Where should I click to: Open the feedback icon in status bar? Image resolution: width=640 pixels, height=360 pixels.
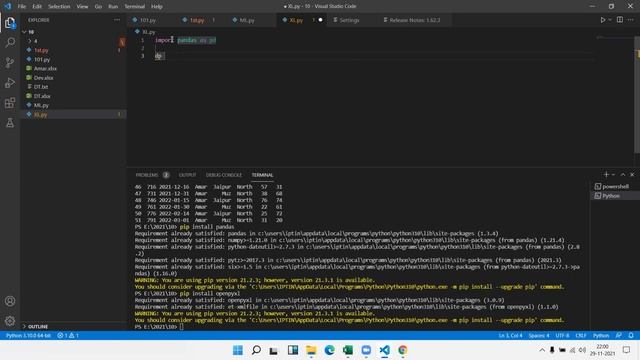pos(619,336)
